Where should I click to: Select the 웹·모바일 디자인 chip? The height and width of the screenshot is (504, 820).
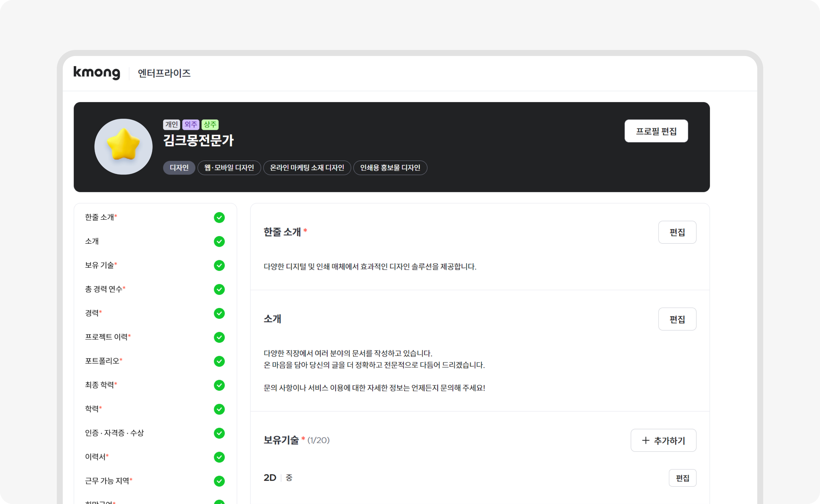[x=229, y=168]
